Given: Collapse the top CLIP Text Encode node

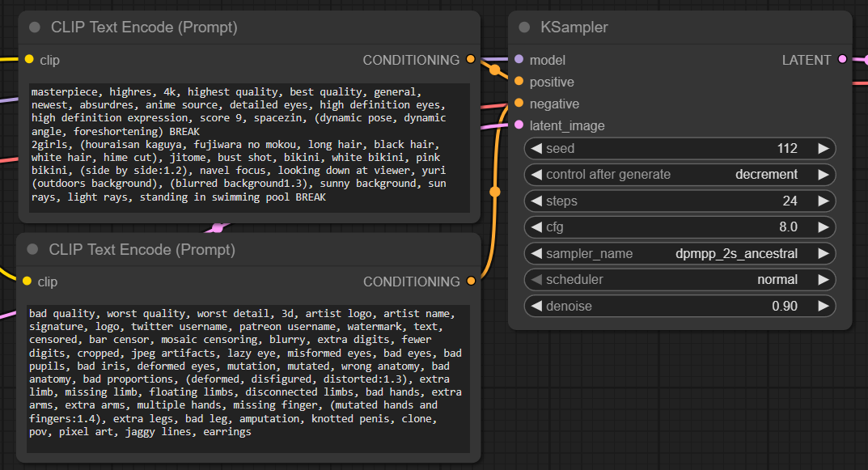Looking at the screenshot, I should tap(35, 27).
